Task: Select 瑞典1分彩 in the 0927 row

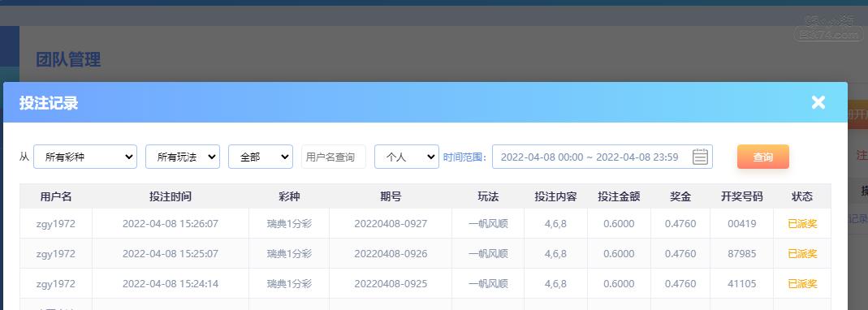Action: click(x=289, y=224)
